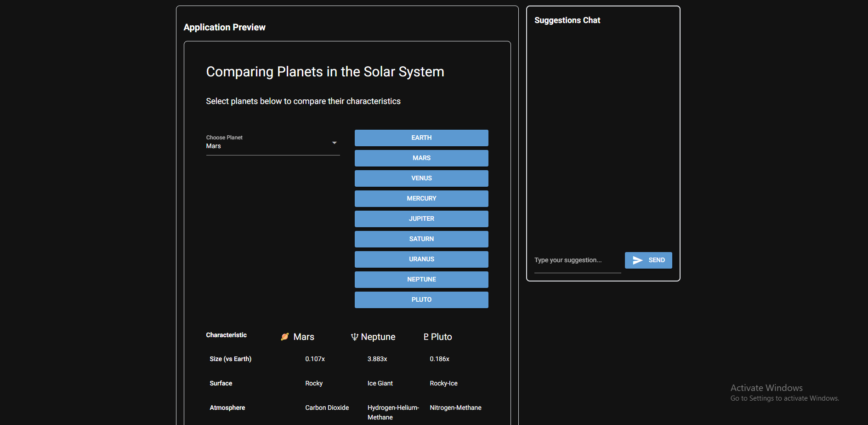The image size is (868, 425).
Task: Click the MERCURY button
Action: pos(421,199)
